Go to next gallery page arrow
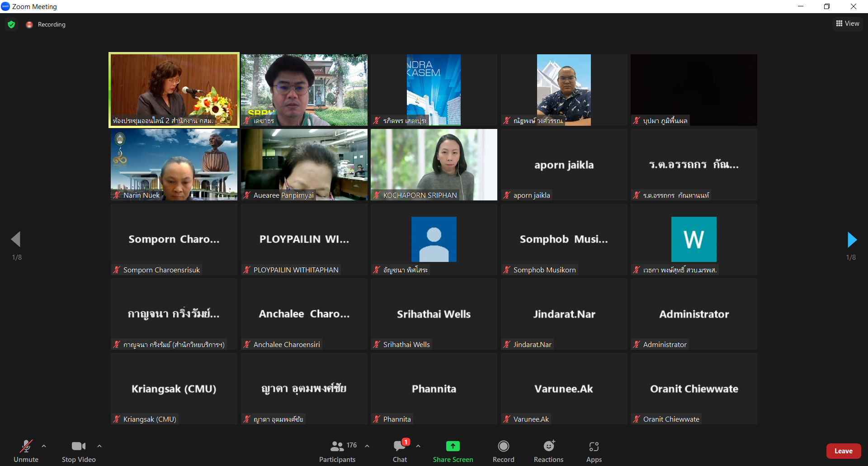868x466 pixels. (x=852, y=240)
